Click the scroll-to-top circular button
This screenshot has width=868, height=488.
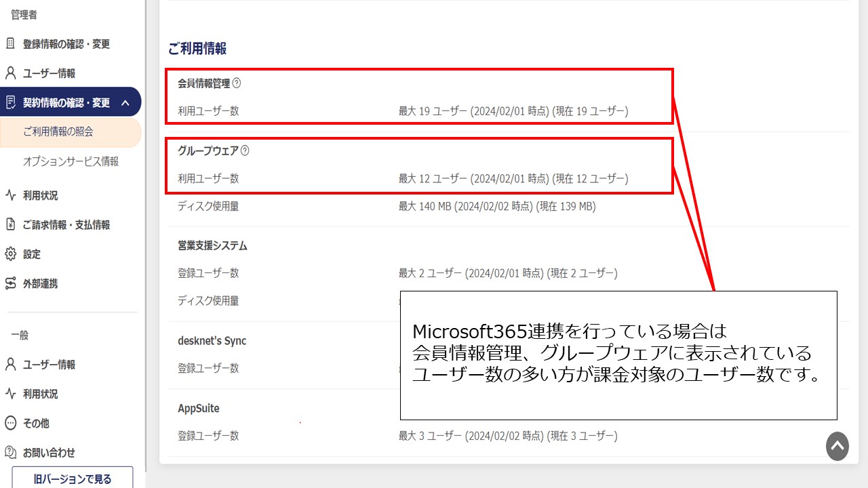[x=837, y=447]
